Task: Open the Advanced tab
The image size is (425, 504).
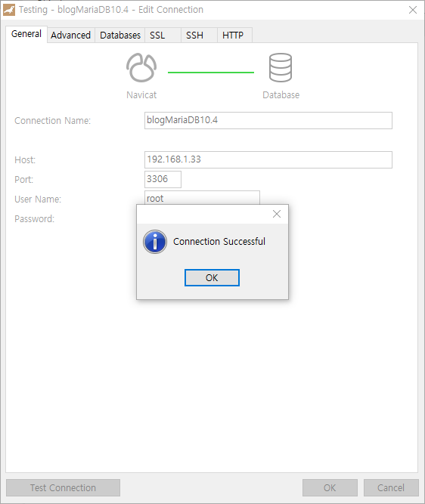Action: (71, 35)
